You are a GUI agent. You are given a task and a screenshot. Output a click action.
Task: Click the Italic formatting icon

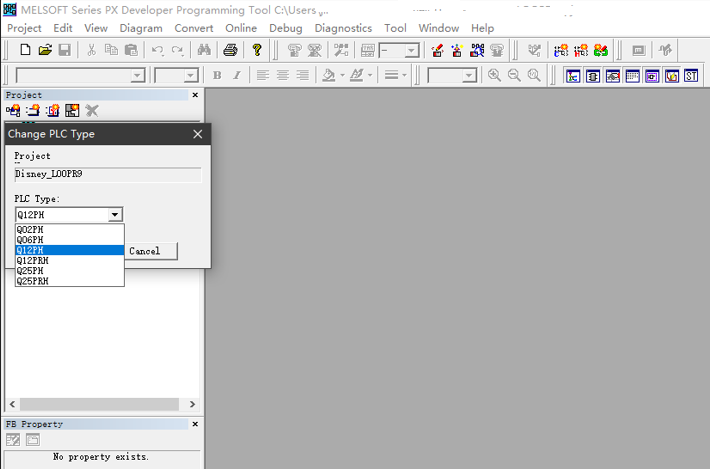(237, 76)
